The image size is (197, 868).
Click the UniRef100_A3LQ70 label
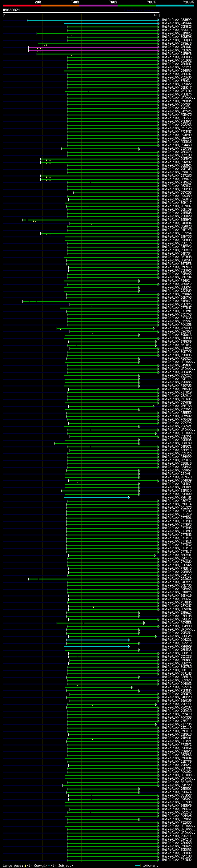[176, 94]
